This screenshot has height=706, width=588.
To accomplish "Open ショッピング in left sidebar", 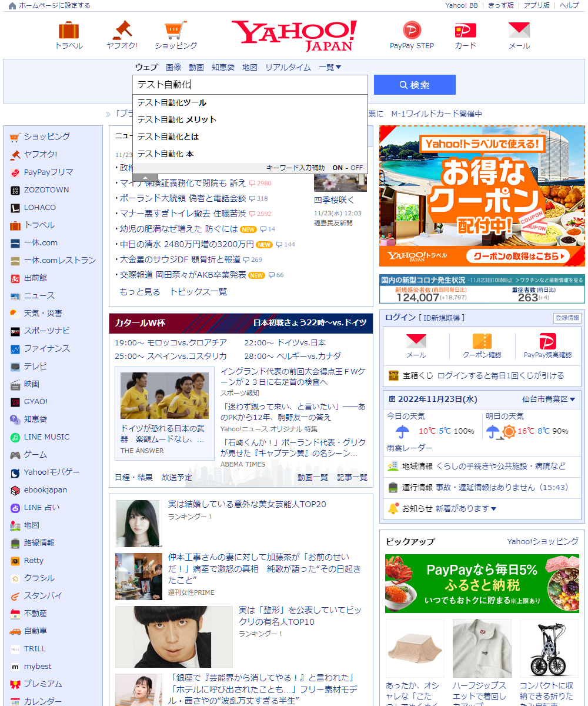I will click(47, 136).
